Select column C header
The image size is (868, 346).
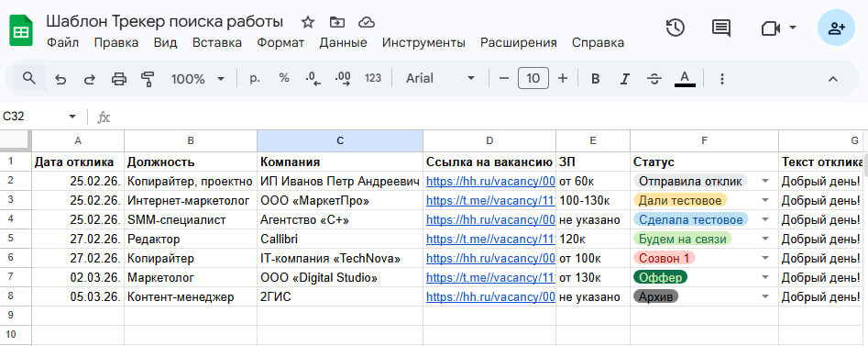coord(340,140)
